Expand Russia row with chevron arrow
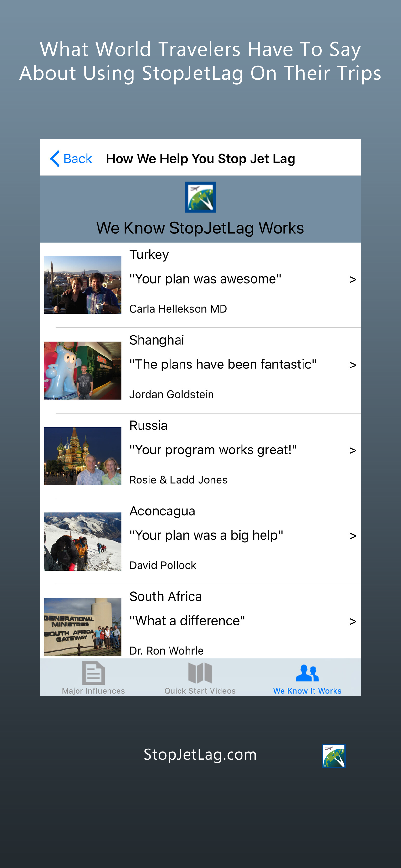 [x=353, y=450]
